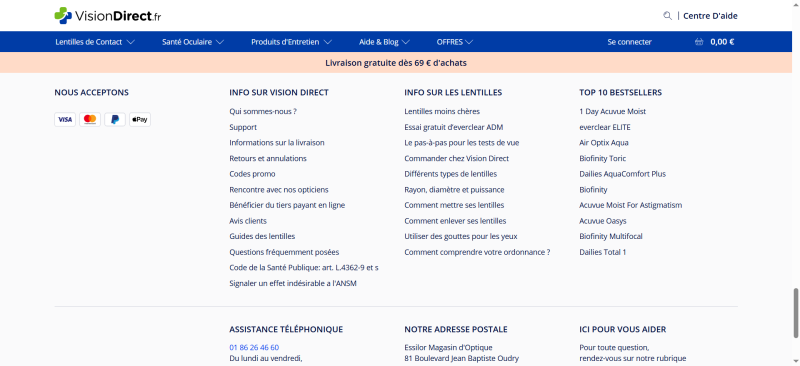
Task: Open Questions fréquemment posées link
Action: (x=284, y=252)
